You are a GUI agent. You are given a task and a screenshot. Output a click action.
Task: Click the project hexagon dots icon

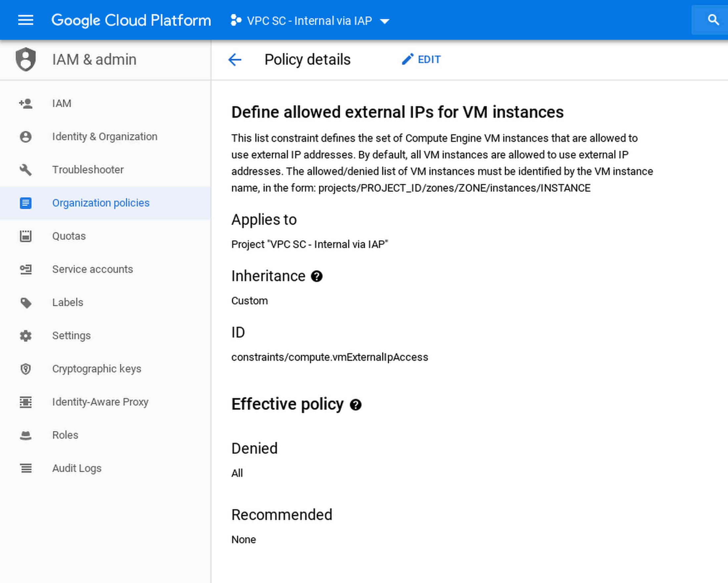pos(236,20)
